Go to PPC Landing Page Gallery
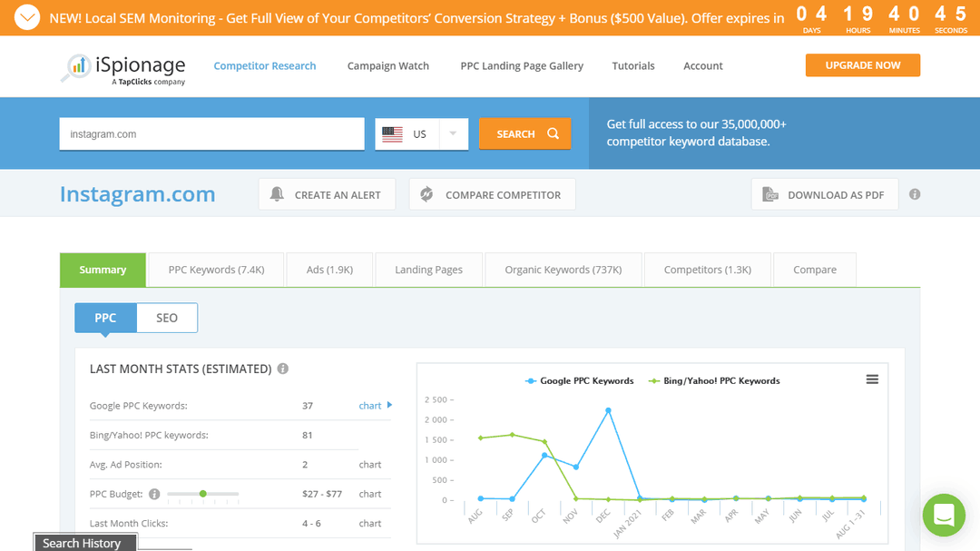980x551 pixels. [522, 65]
